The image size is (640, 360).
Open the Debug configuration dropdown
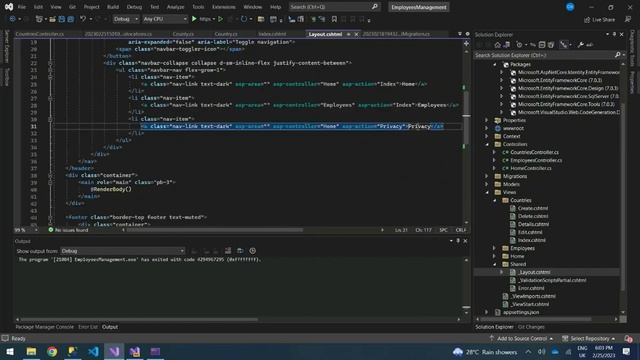point(126,19)
